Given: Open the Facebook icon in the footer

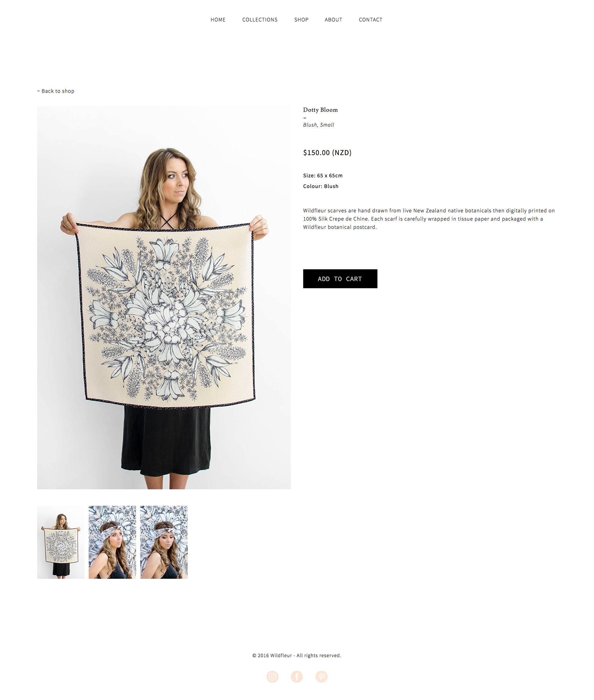Looking at the screenshot, I should [297, 676].
